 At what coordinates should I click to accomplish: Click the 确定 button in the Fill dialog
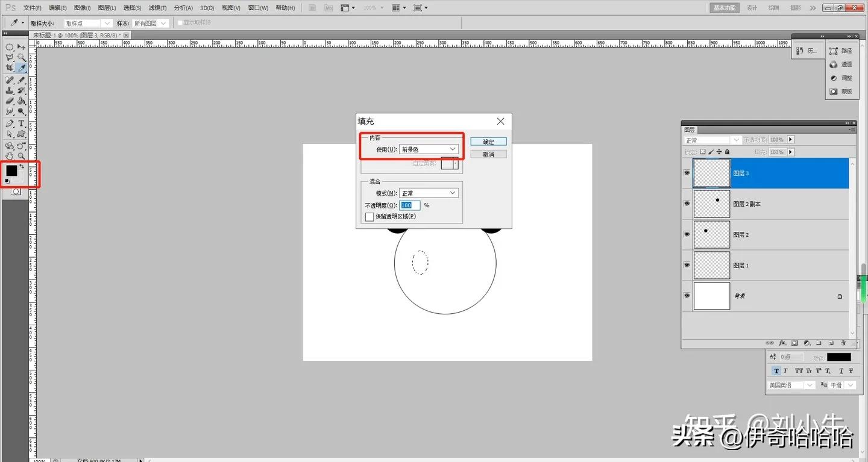[488, 141]
